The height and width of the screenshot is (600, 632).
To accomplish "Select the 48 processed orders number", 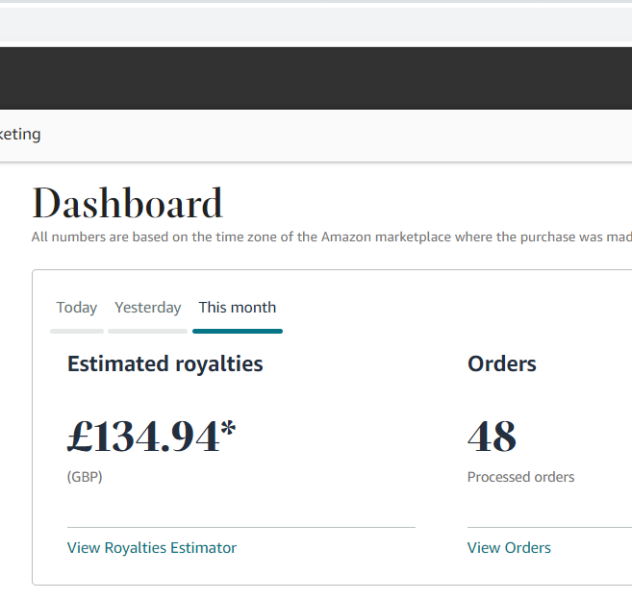I will point(492,437).
